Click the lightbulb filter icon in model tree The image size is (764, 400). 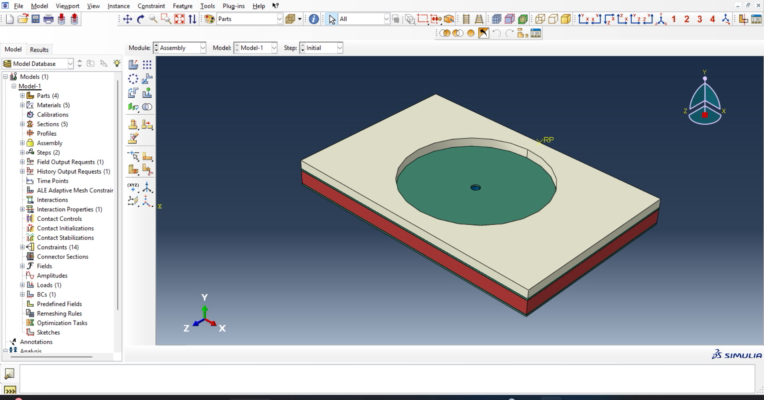[117, 63]
